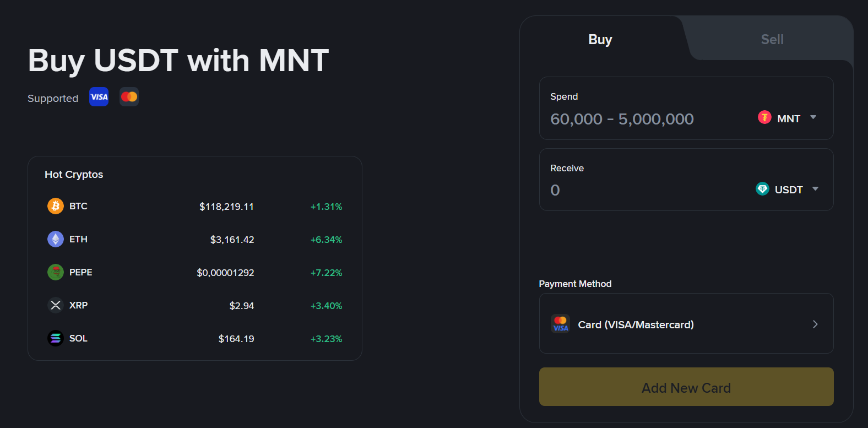
Task: Click the PEPE frog coin icon
Action: coord(56,272)
